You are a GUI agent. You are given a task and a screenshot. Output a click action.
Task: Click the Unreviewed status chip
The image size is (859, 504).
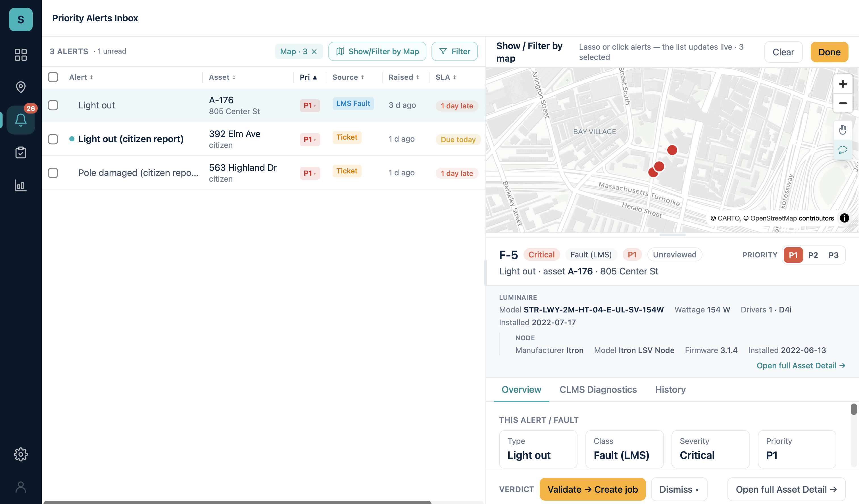click(x=674, y=255)
